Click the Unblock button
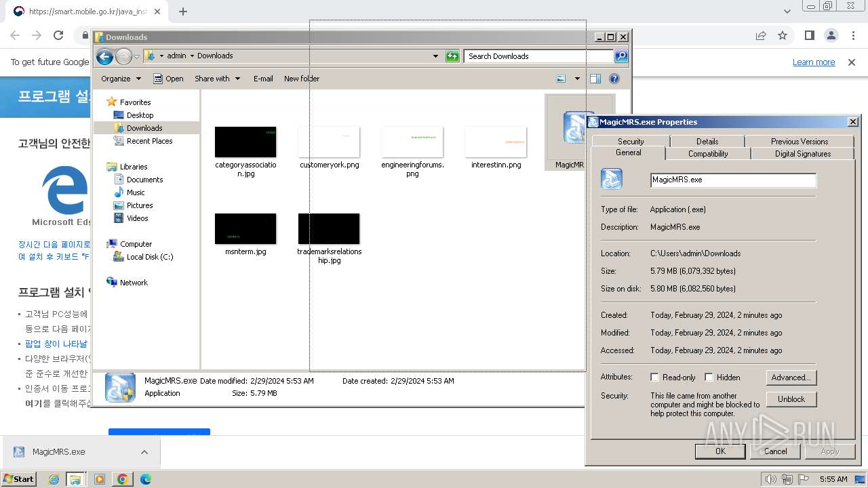 (791, 399)
